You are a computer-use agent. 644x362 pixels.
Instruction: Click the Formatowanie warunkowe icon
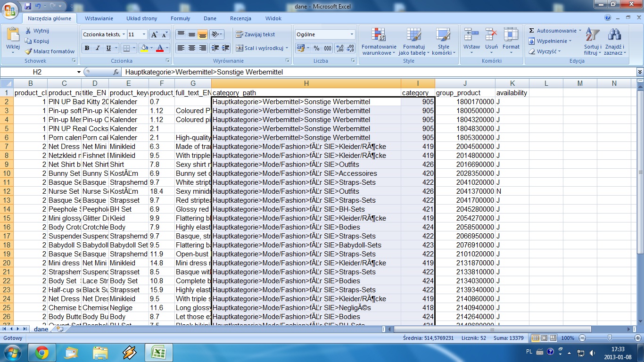pos(379,41)
